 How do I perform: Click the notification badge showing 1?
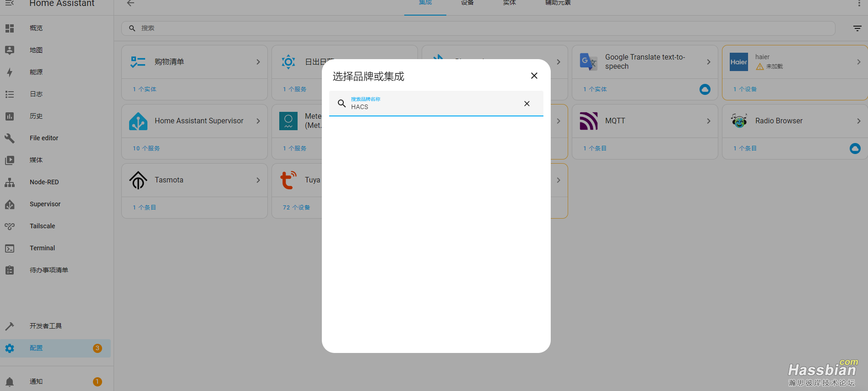point(98,382)
